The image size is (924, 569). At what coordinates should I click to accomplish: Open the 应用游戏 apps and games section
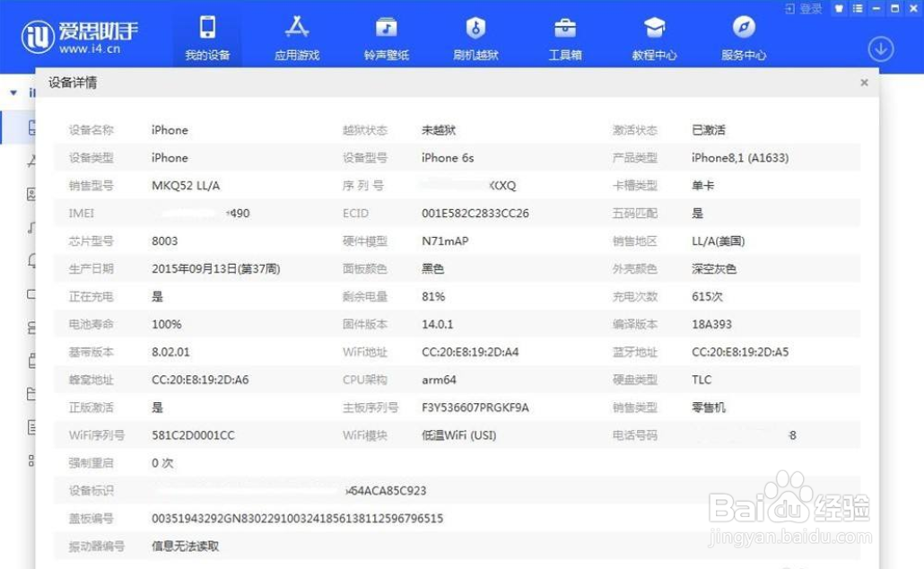point(297,38)
